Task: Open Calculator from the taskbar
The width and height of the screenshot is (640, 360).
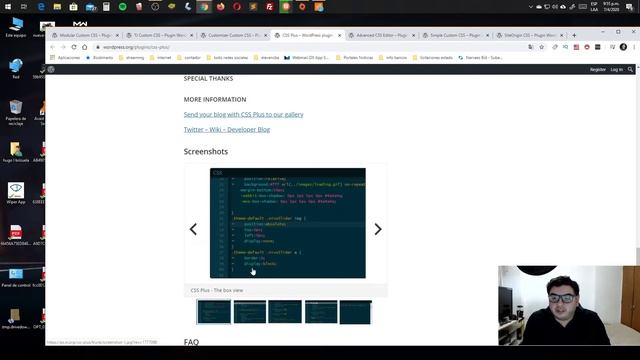Action: [106, 7]
